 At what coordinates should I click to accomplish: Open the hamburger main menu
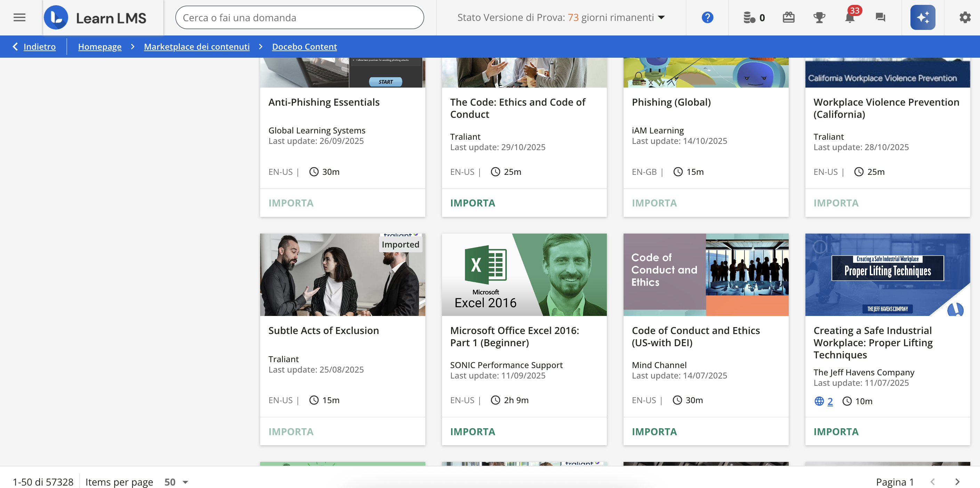coord(19,17)
